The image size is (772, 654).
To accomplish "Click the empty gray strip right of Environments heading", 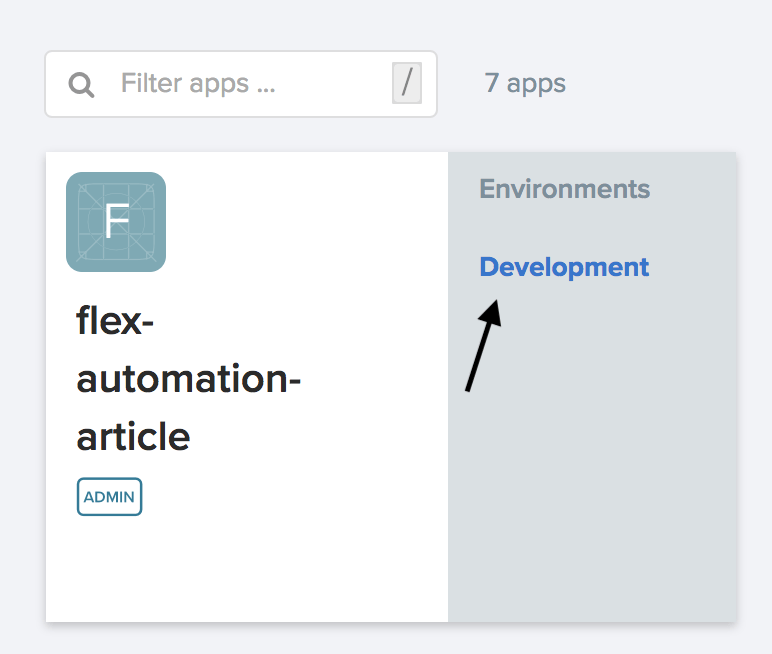I will 695,189.
